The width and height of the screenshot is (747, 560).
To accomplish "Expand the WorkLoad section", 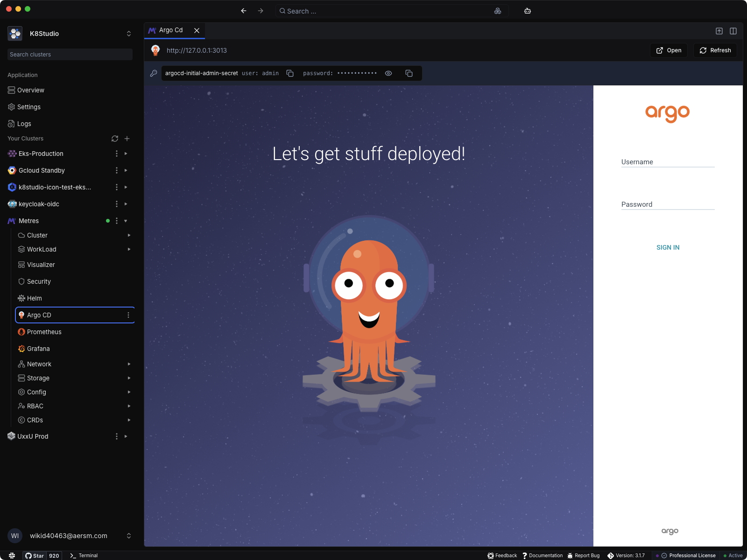I will click(x=129, y=249).
